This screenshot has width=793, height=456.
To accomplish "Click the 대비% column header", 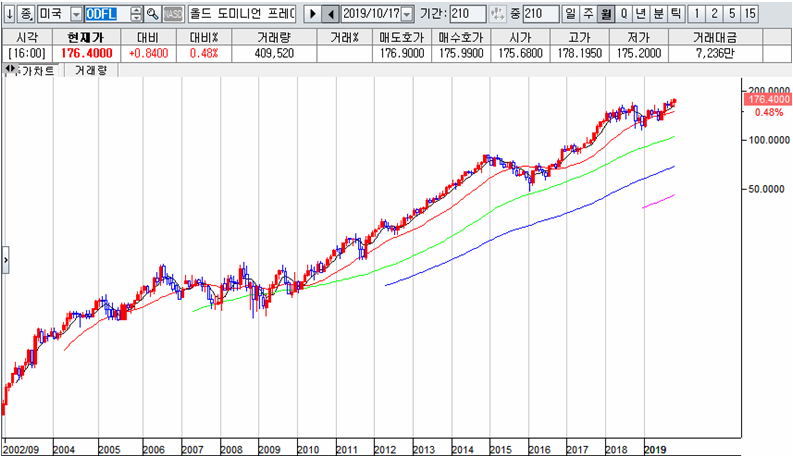I will point(204,37).
